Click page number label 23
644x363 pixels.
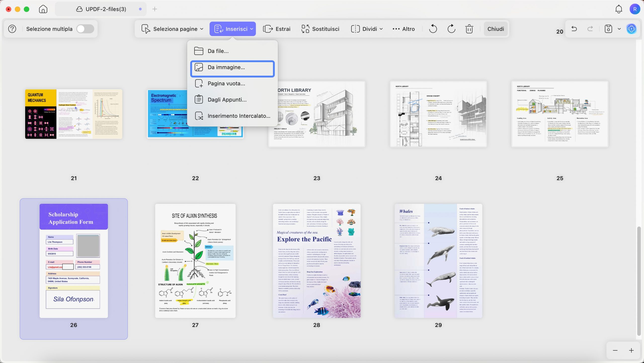pyautogui.click(x=317, y=178)
